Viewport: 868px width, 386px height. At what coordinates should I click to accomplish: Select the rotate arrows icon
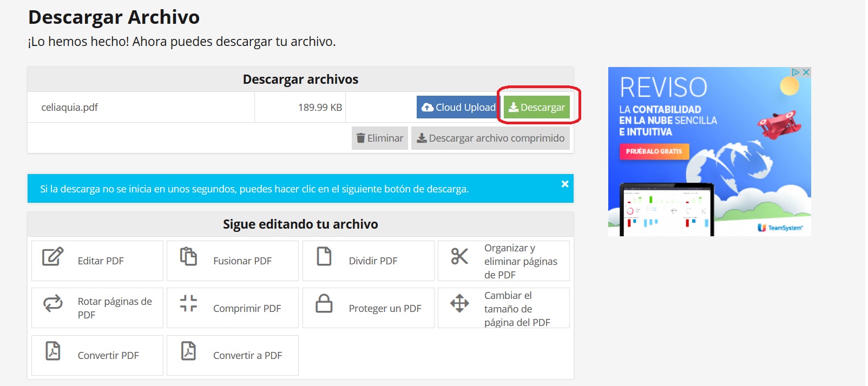tap(53, 303)
